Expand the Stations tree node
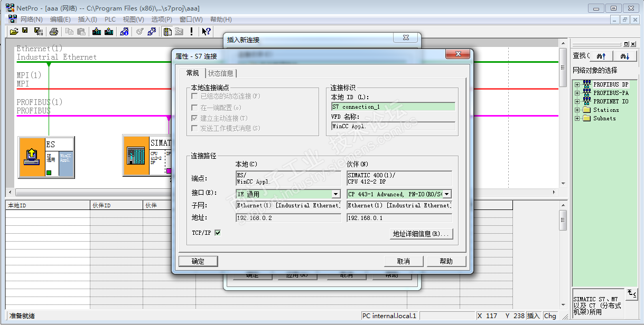644x325 pixels. pyautogui.click(x=577, y=110)
